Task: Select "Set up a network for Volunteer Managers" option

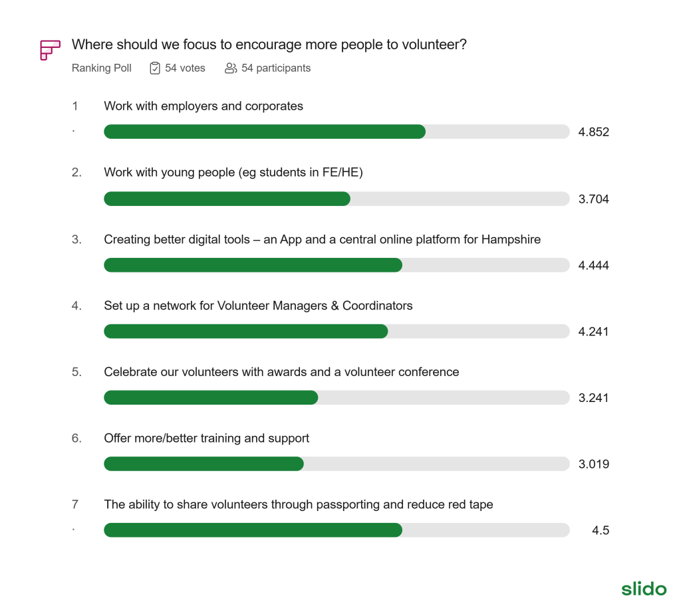Action: (258, 306)
